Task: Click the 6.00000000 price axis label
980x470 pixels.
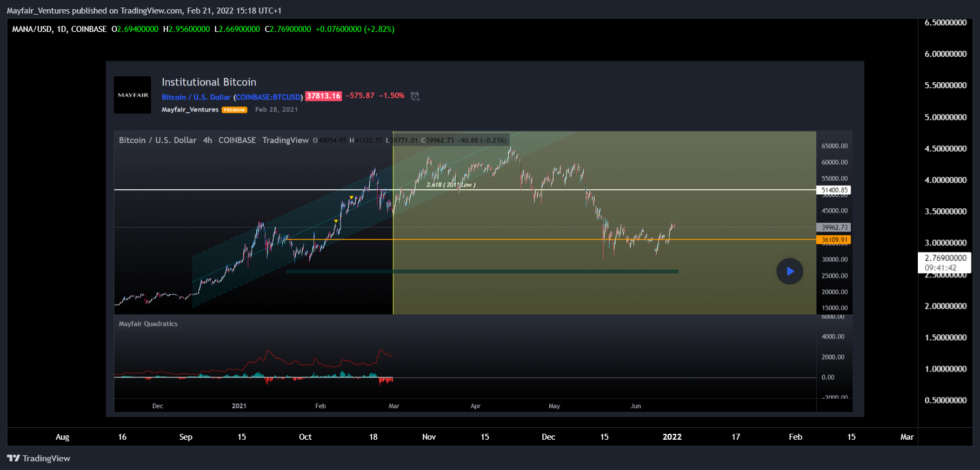Action: [945, 54]
